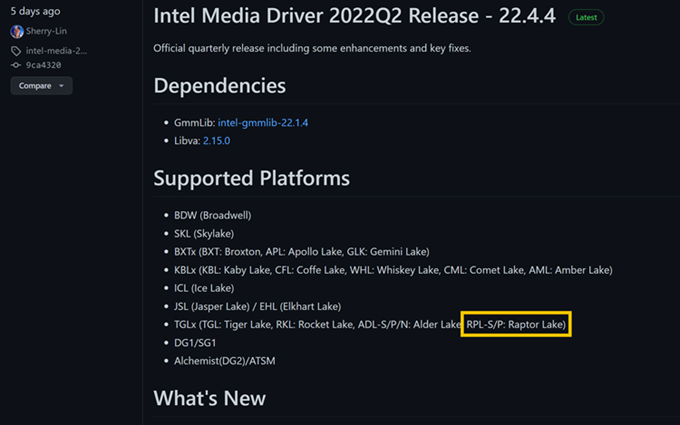The height and width of the screenshot is (425, 680).
Task: Open commit 9ca4320
Action: pyautogui.click(x=43, y=65)
